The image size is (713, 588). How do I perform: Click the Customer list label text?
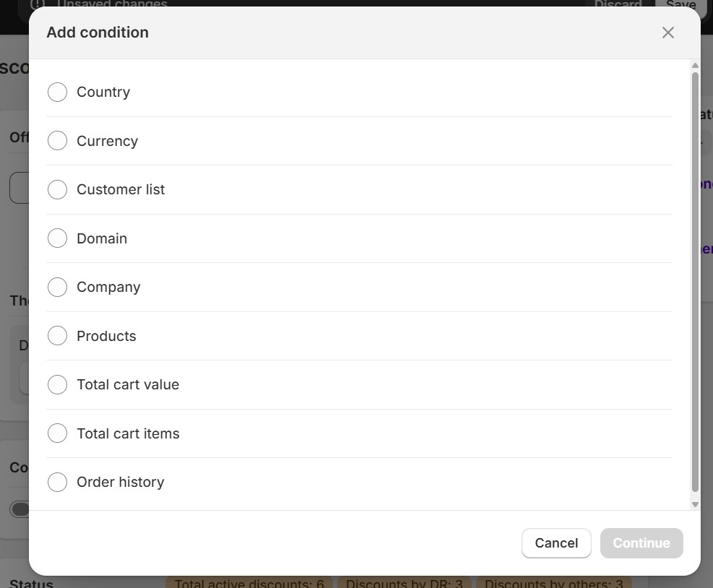[121, 190]
